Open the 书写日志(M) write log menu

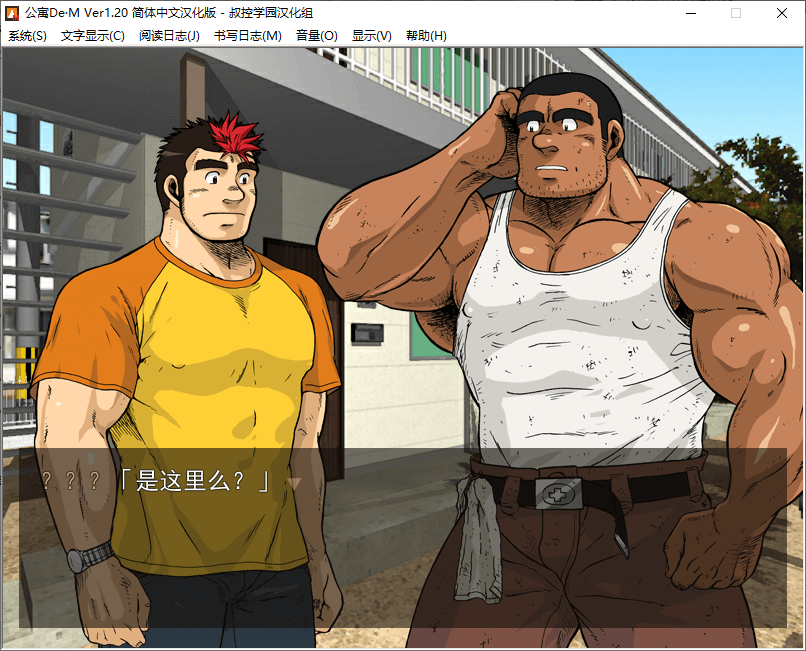tap(247, 36)
